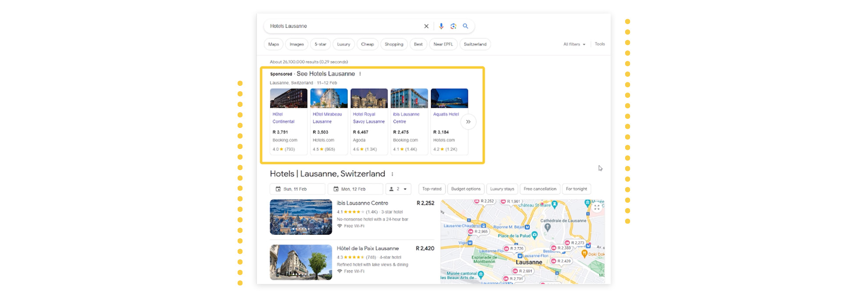Screen dimensions: 868x298
Task: Click the R 2,691 hotel pin on the map
Action: (x=523, y=271)
